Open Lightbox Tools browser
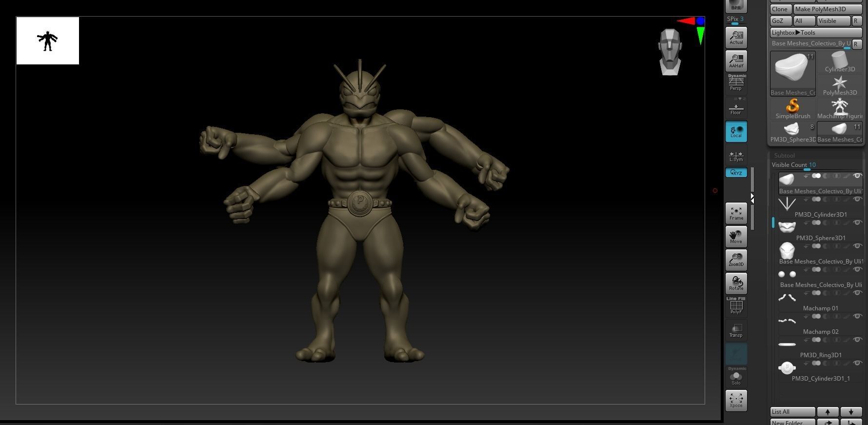 pos(816,33)
